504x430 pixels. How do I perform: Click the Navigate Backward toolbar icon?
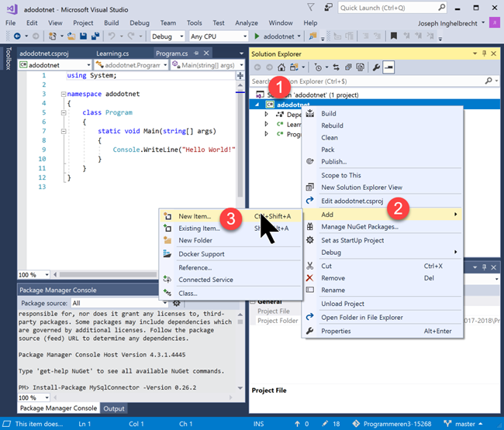pyautogui.click(x=17, y=36)
